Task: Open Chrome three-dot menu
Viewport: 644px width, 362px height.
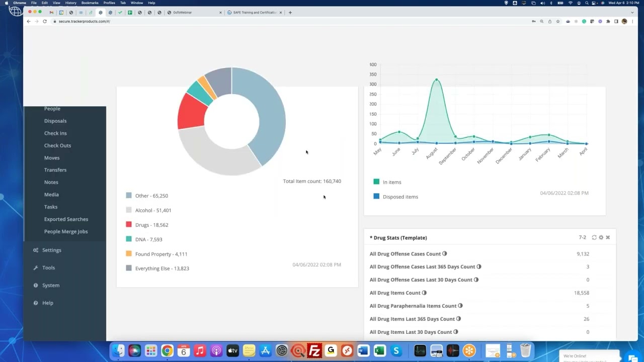Action: coord(632,21)
